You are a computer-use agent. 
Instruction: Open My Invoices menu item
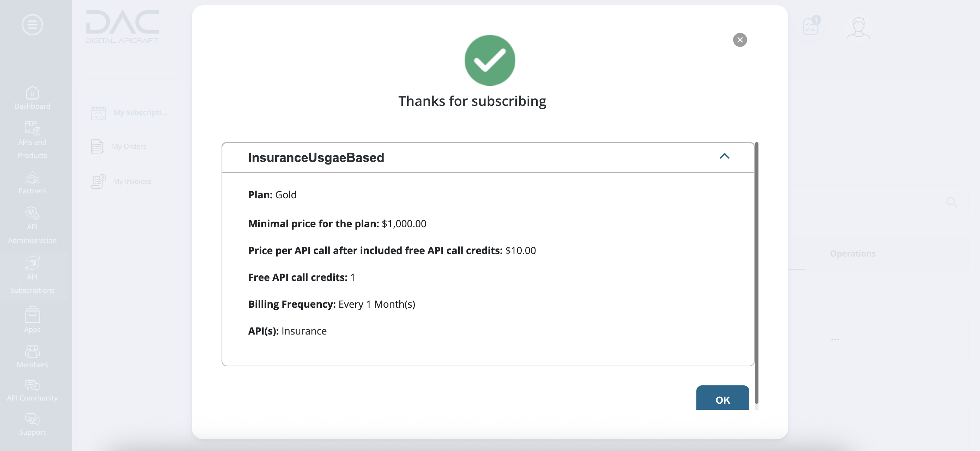[121, 181]
